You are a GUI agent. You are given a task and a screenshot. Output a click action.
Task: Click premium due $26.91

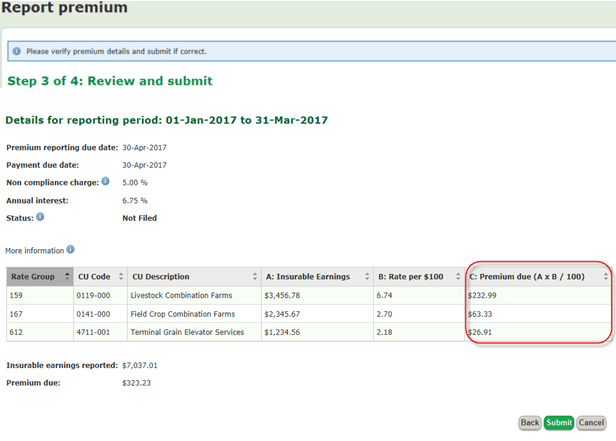pyautogui.click(x=480, y=332)
